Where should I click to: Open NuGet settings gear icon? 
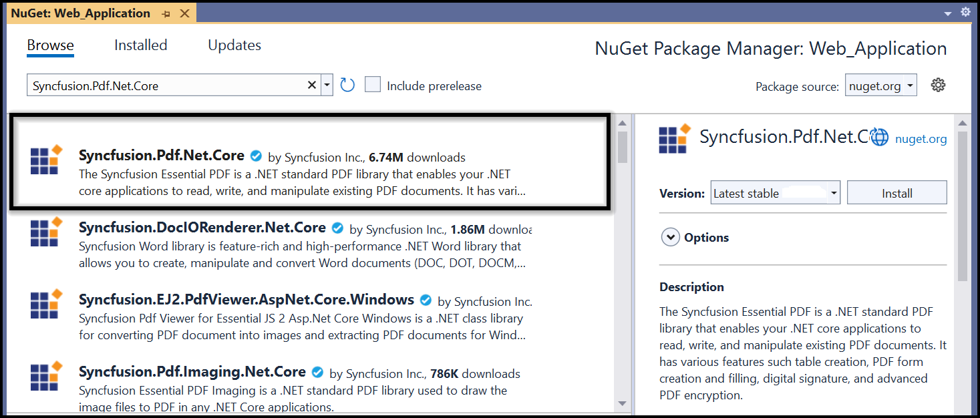pos(938,85)
